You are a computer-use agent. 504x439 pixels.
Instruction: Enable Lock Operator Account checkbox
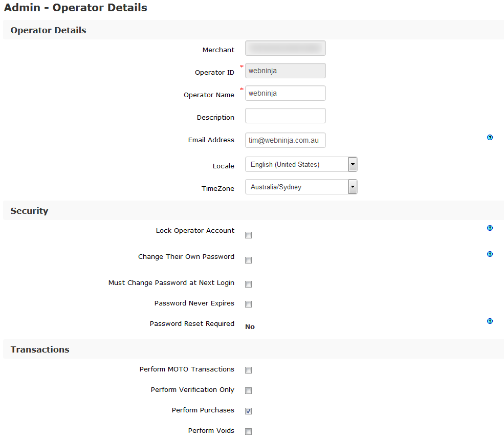(x=249, y=235)
